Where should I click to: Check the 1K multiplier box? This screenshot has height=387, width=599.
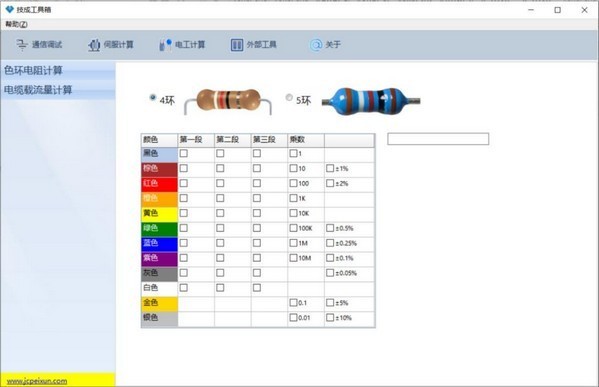pyautogui.click(x=293, y=198)
